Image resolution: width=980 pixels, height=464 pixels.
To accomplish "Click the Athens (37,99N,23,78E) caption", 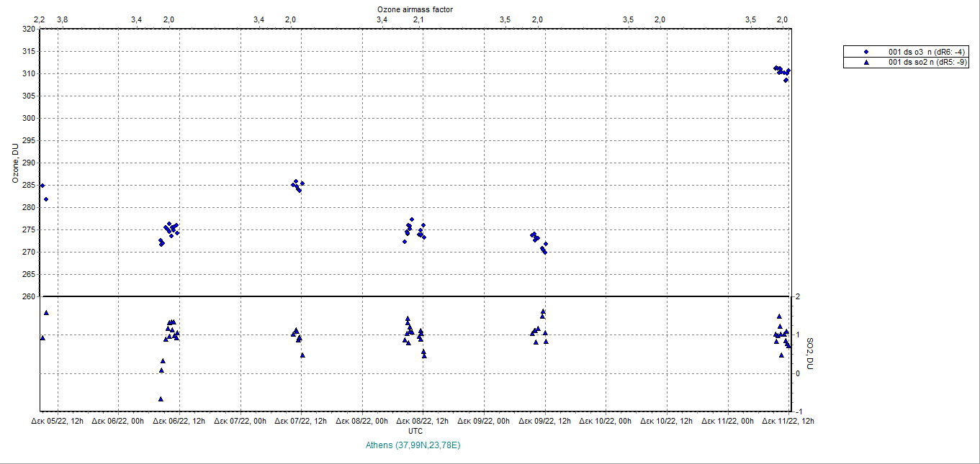I will tap(413, 445).
